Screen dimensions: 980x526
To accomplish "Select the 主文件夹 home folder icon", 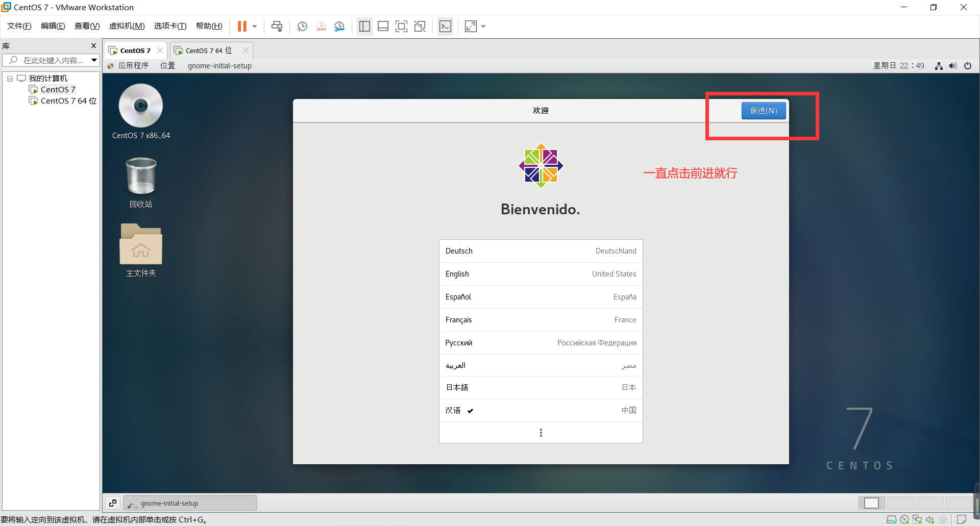I will pos(141,250).
